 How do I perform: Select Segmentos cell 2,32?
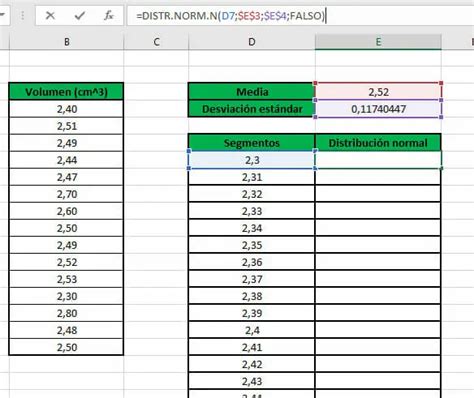tap(252, 194)
